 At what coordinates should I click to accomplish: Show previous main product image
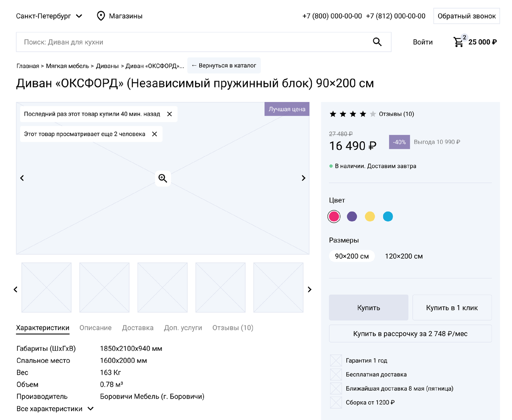22,178
